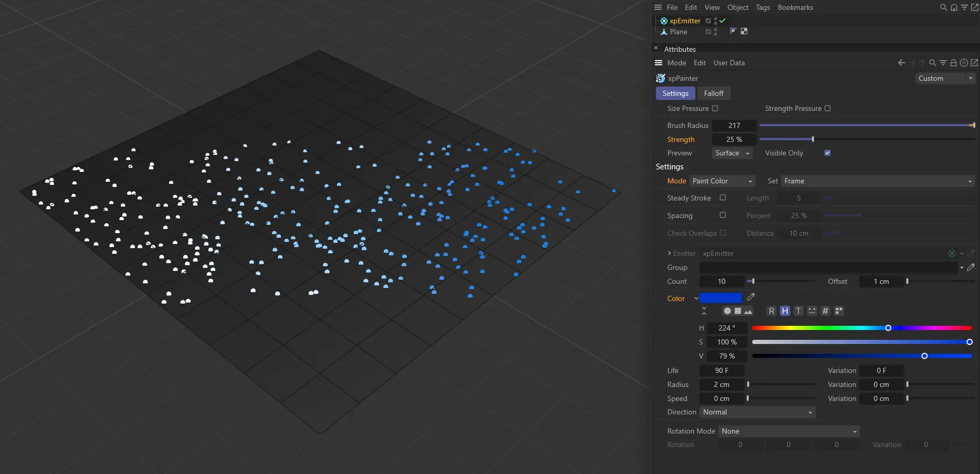Switch color mode to RGB button
Viewport: 980px width, 474px height.
(772, 311)
